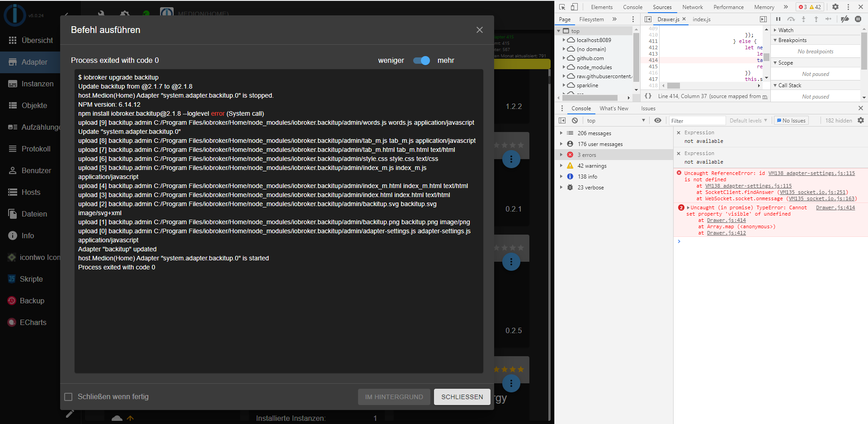Show console sidebar toggle icon
The height and width of the screenshot is (424, 868).
(x=562, y=120)
